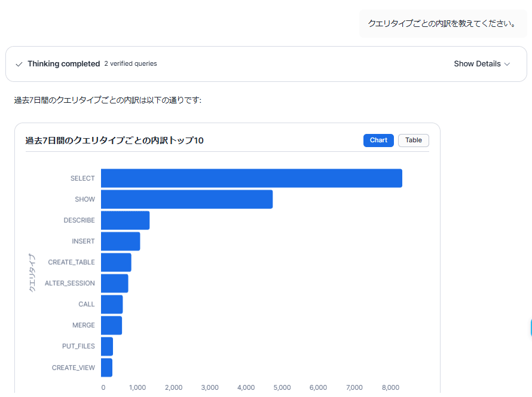Screen dimensions: 532x397
Task: Select the Chart view tab
Action: click(378, 141)
